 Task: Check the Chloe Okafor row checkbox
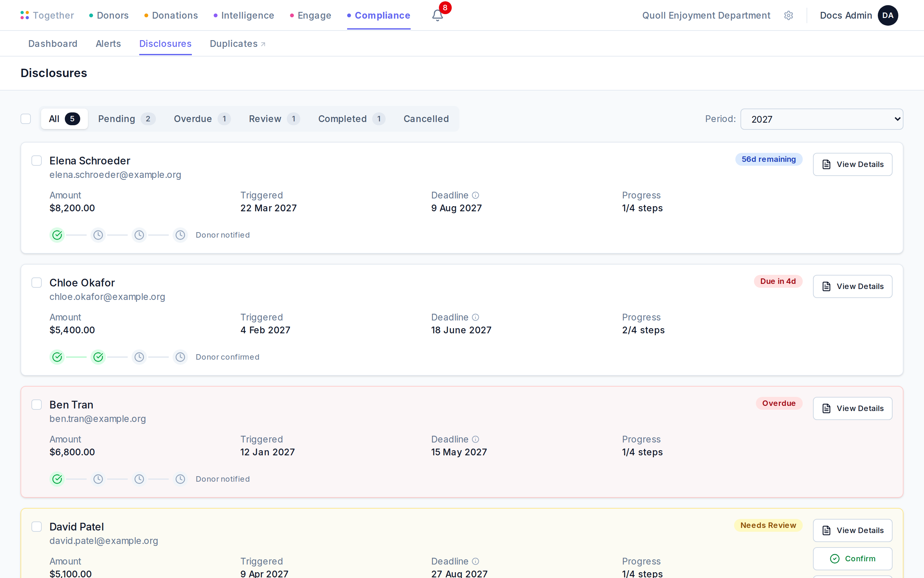point(37,283)
